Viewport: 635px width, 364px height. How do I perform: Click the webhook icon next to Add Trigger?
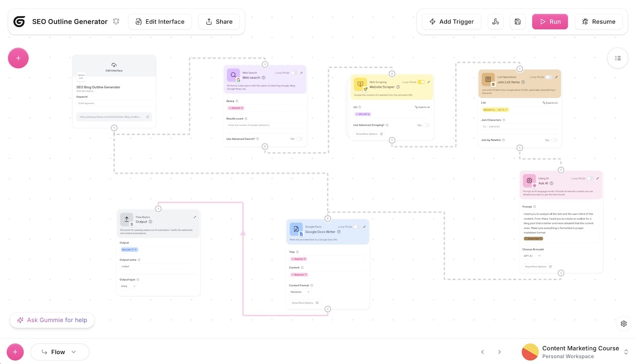[x=495, y=21]
